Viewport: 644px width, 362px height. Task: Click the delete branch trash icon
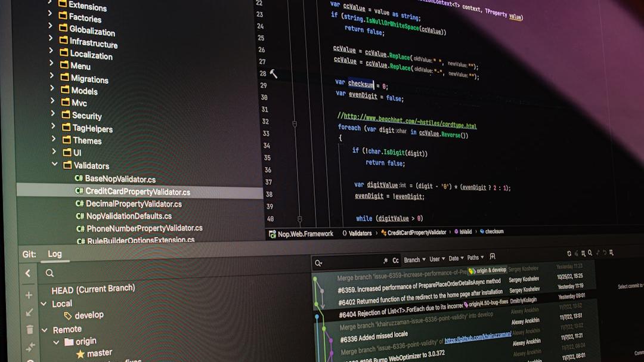click(30, 329)
